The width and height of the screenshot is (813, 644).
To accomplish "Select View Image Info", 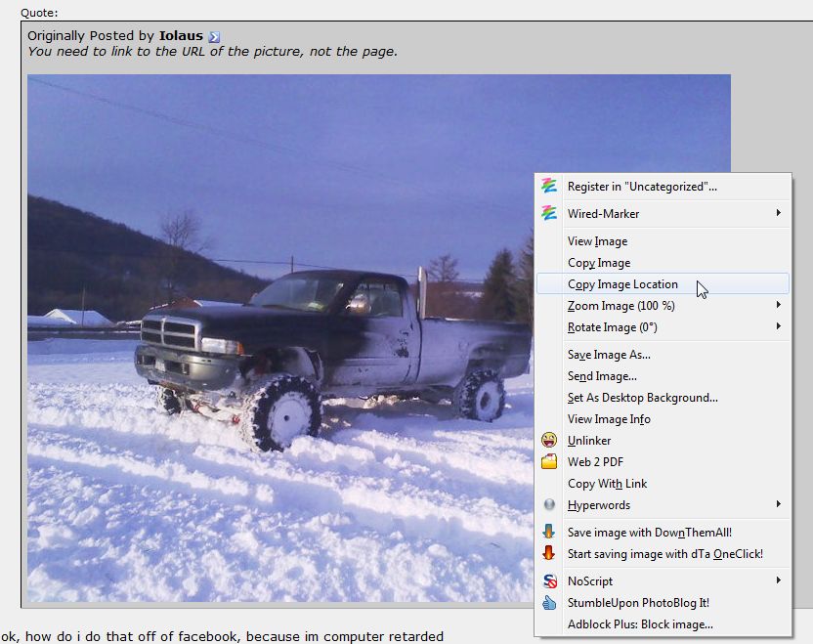I will click(663, 419).
